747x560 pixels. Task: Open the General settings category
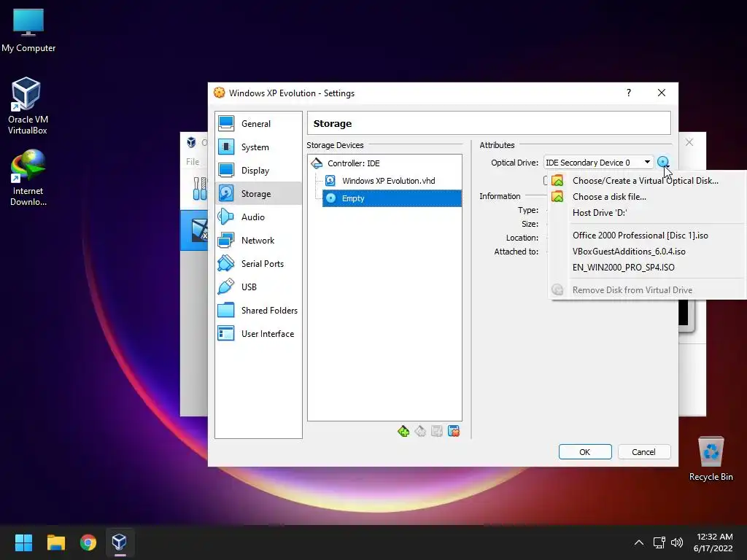coord(258,124)
